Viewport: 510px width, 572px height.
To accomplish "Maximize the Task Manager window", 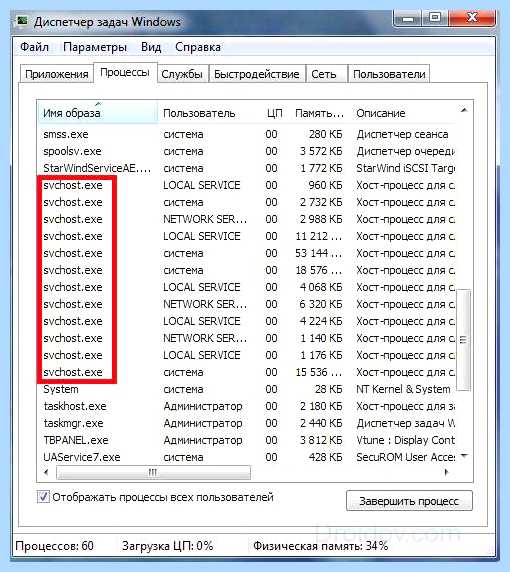I will [x=435, y=18].
